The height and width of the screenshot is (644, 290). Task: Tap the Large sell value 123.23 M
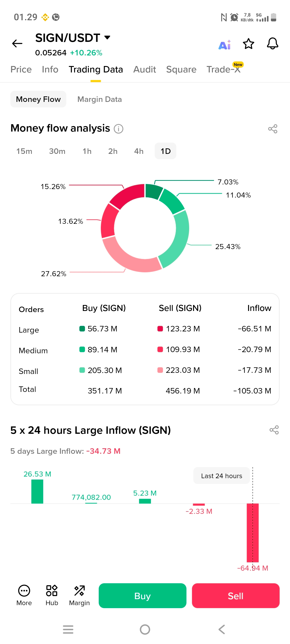(183, 328)
